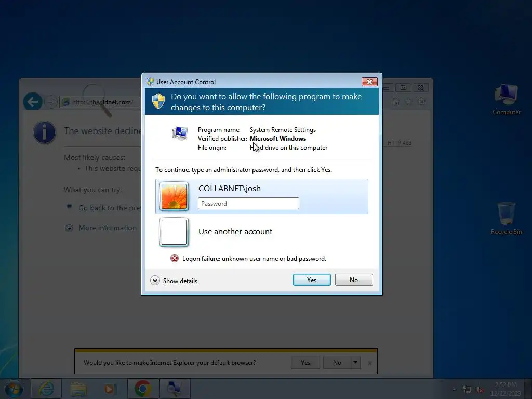This screenshot has height=399, width=532.
Task: Click the small shield icon in the title bar
Action: coord(150,82)
